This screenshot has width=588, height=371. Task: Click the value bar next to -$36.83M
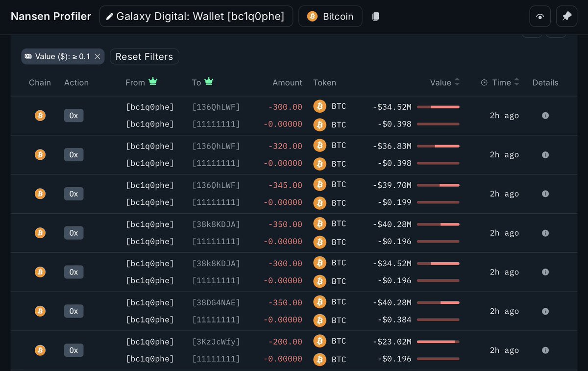pyautogui.click(x=438, y=146)
